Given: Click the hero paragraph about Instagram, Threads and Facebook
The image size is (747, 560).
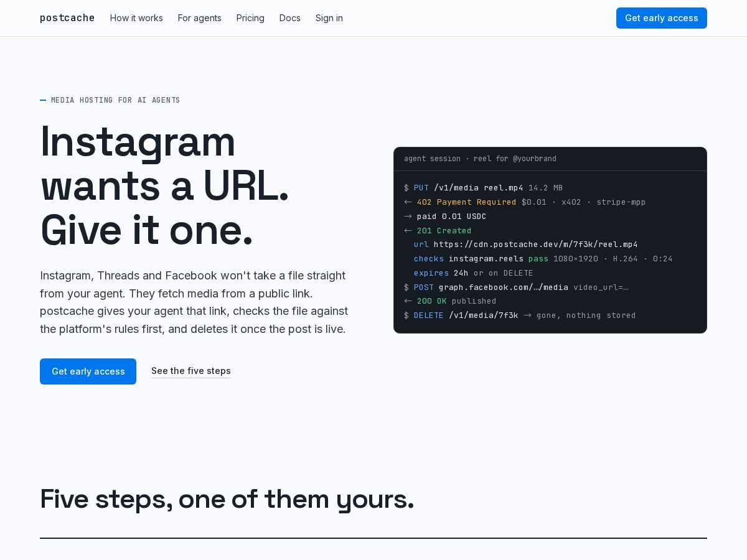Looking at the screenshot, I should [194, 302].
